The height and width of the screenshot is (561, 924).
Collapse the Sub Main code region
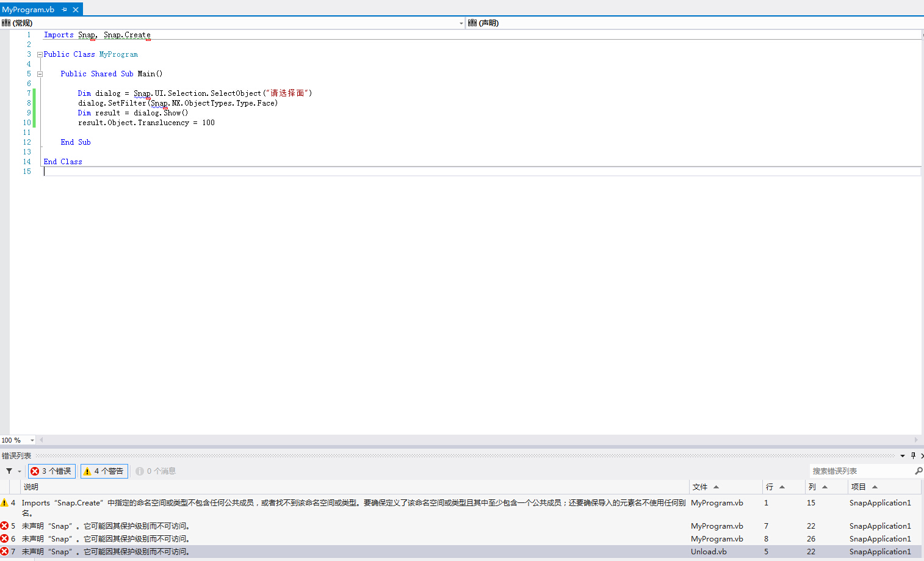coord(40,74)
